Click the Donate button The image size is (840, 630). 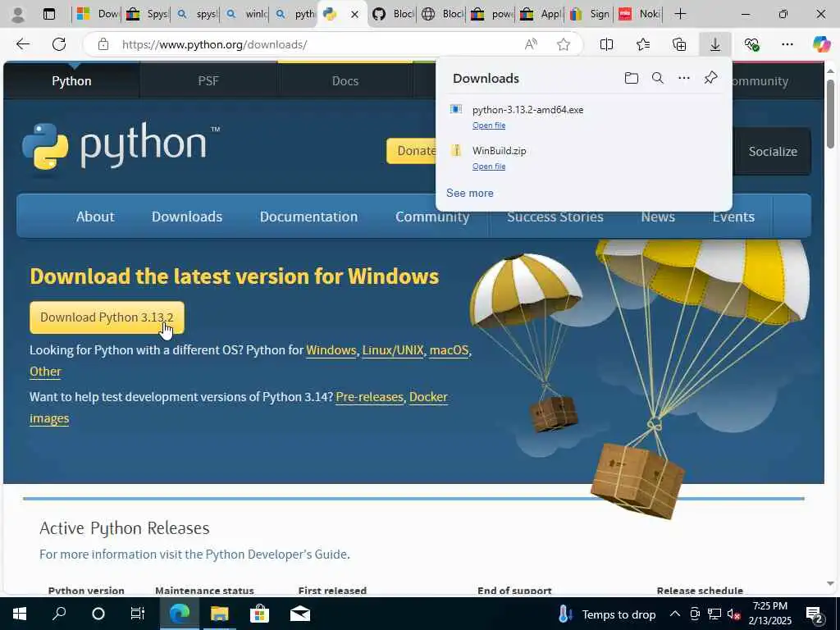pyautogui.click(x=412, y=151)
